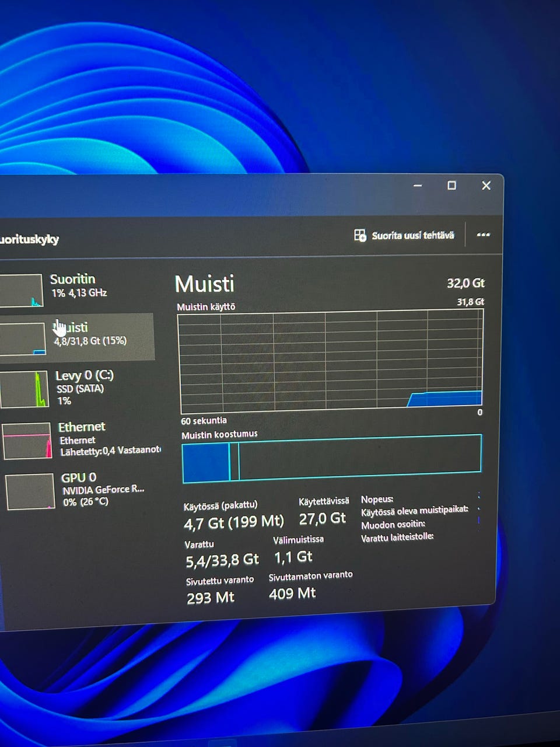Click the Välimuistissa label

tap(299, 539)
